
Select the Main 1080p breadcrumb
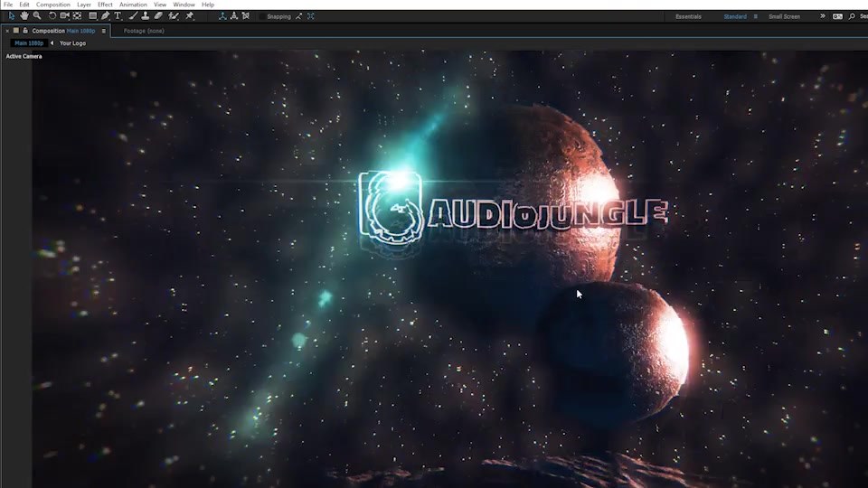point(29,43)
